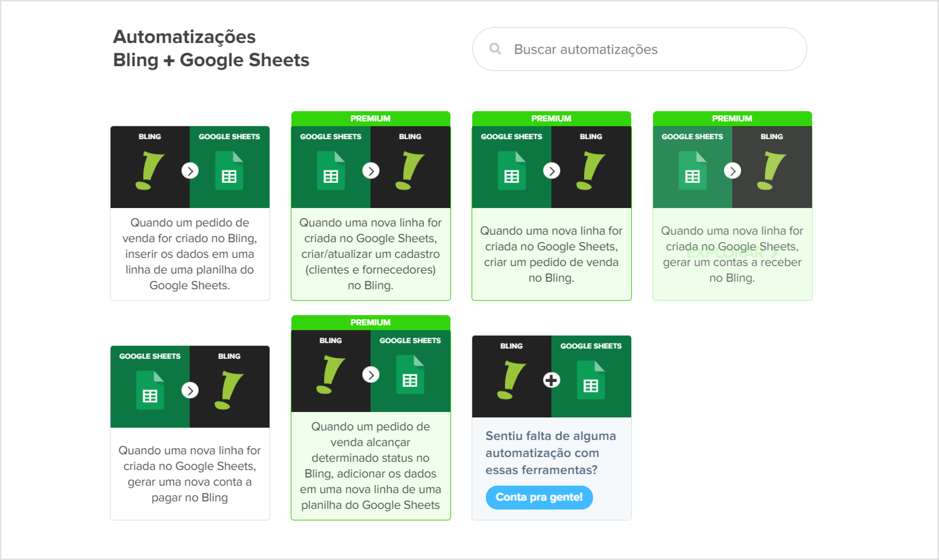Click the Google Sheets icon on the cadastro card
Image resolution: width=939 pixels, height=560 pixels.
[x=331, y=170]
